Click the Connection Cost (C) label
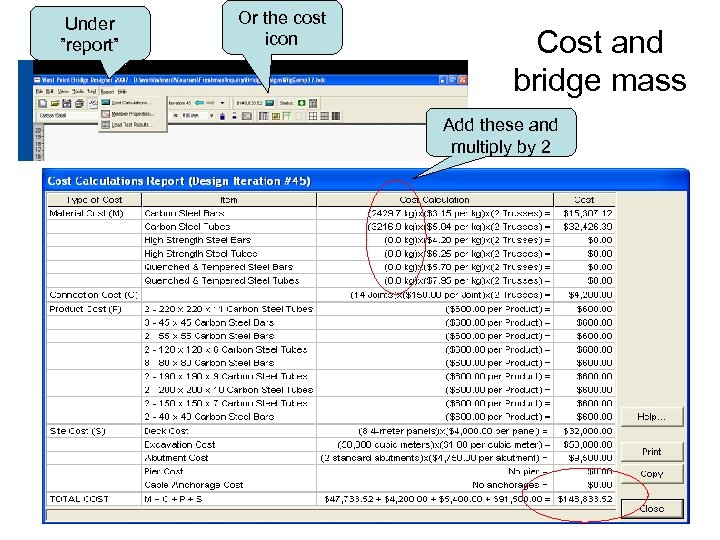The width and height of the screenshot is (720, 540). tap(94, 295)
